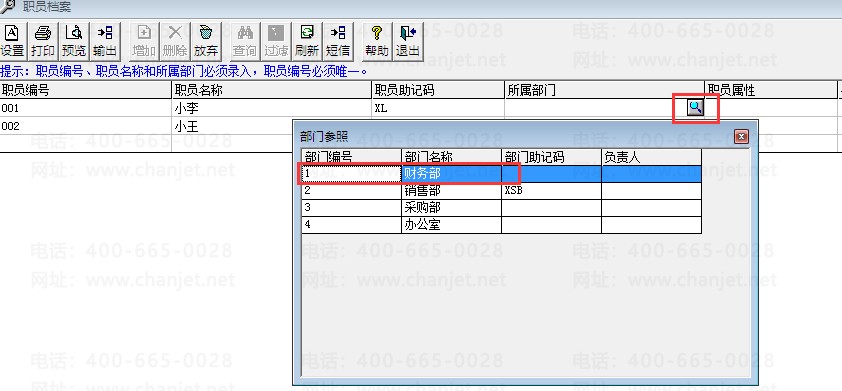Click the 短信 (SMS) toolbar icon
842x391 pixels.
tap(338, 41)
